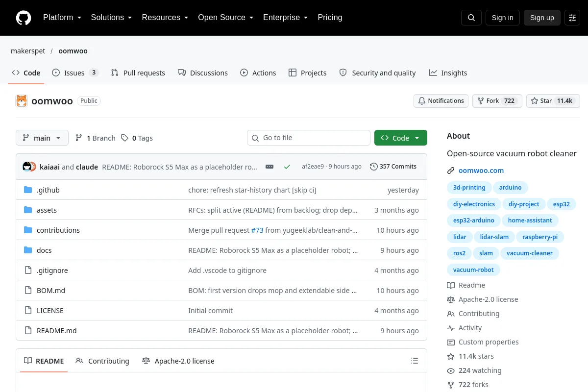Click the Activity pulse icon
The height and width of the screenshot is (392, 588).
[451, 328]
